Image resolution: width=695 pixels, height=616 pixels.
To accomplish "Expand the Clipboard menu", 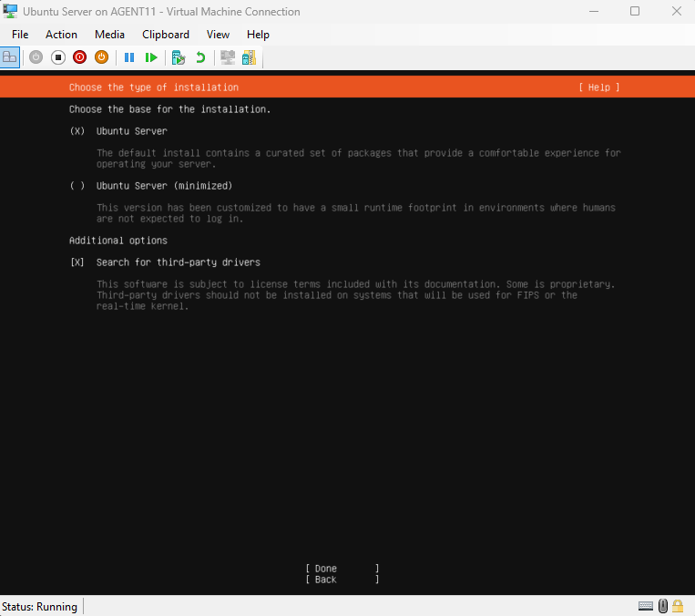I will click(166, 35).
